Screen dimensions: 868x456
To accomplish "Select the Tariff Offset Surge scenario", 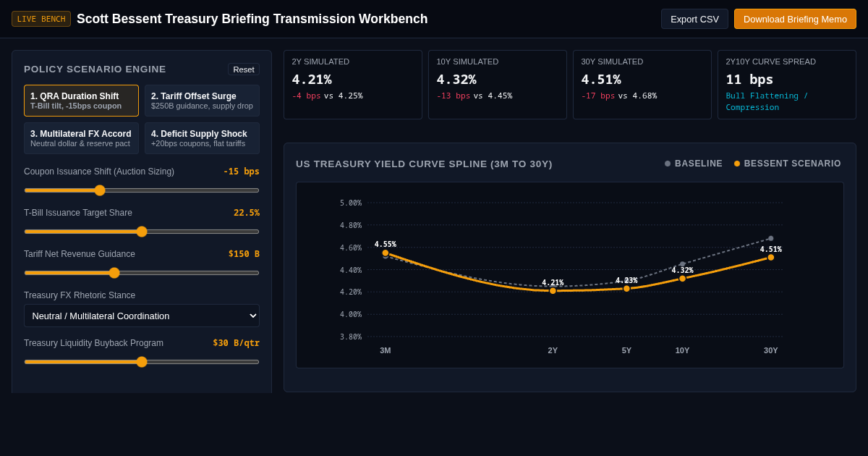I will click(202, 101).
